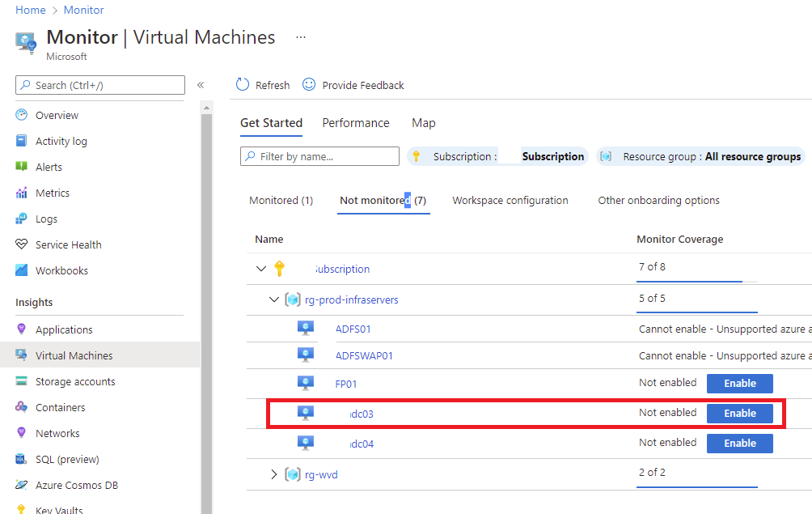
Task: Click the Applications lightbulb icon
Action: click(x=21, y=329)
